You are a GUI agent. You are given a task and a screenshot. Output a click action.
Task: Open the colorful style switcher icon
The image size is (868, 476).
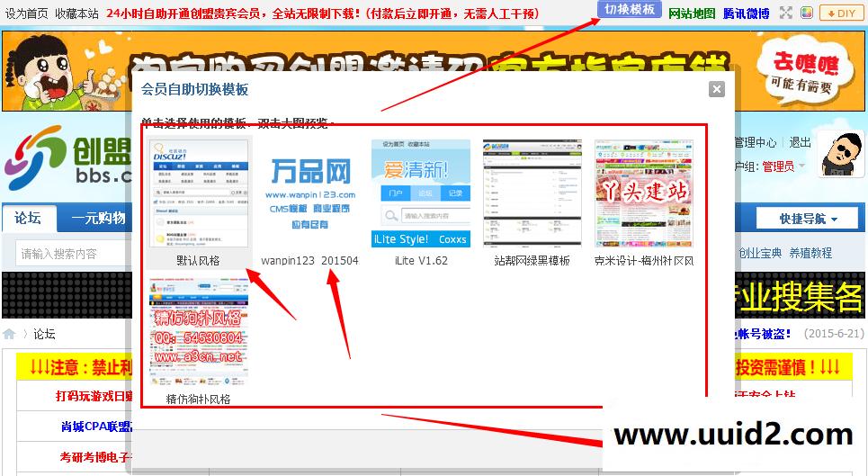pyautogui.click(x=807, y=13)
